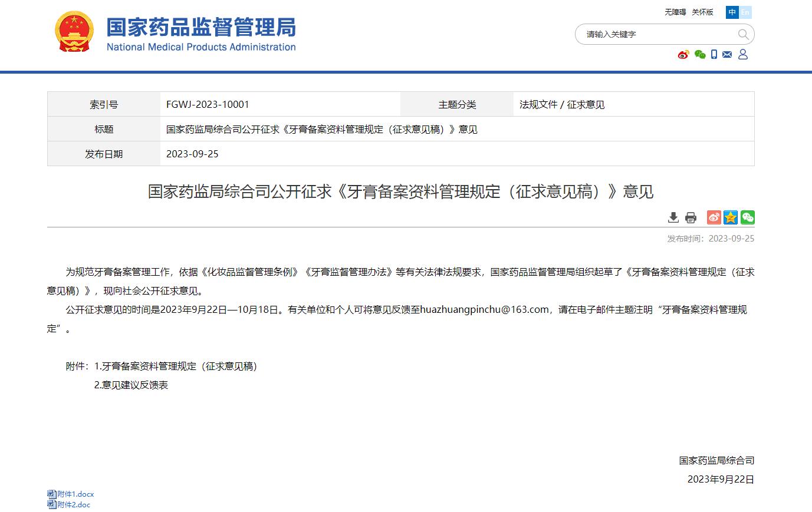Click the 索引号 label cell

(104, 104)
